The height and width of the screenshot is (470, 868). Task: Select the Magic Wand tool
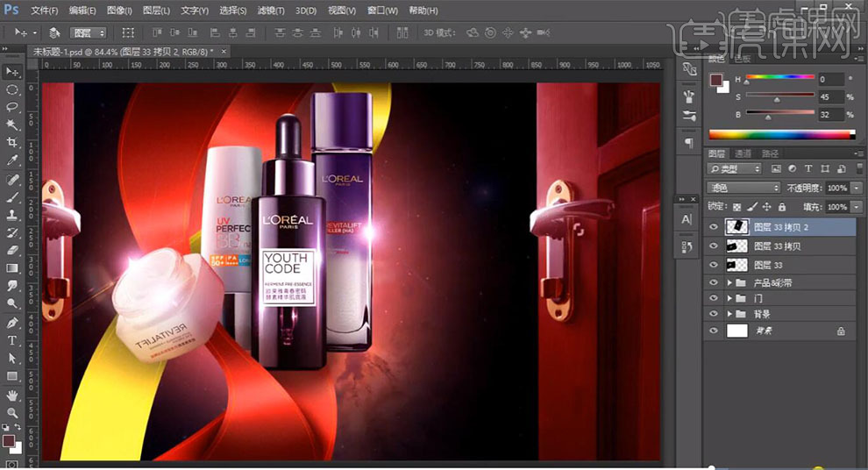point(11,125)
